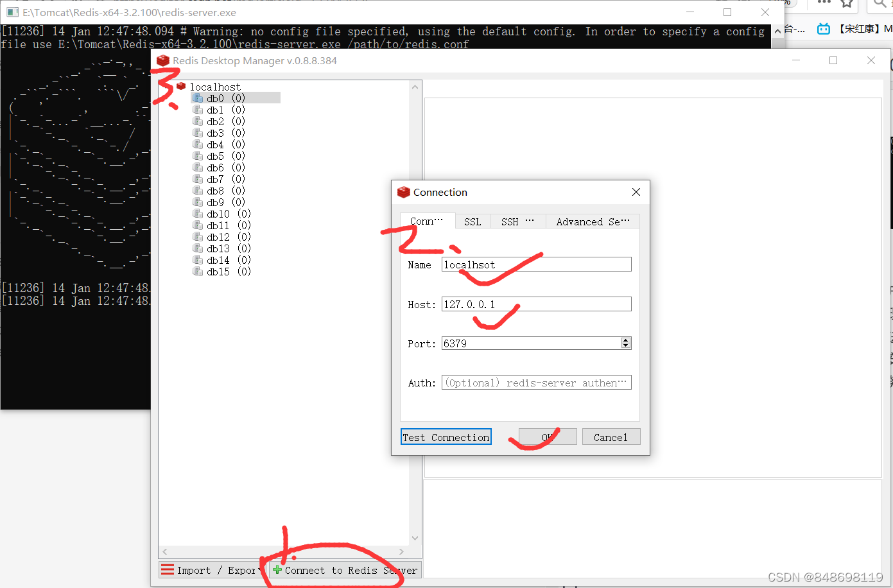This screenshot has width=893, height=588.
Task: Click tree panel horizontal scroll right arrow
Action: (x=402, y=551)
